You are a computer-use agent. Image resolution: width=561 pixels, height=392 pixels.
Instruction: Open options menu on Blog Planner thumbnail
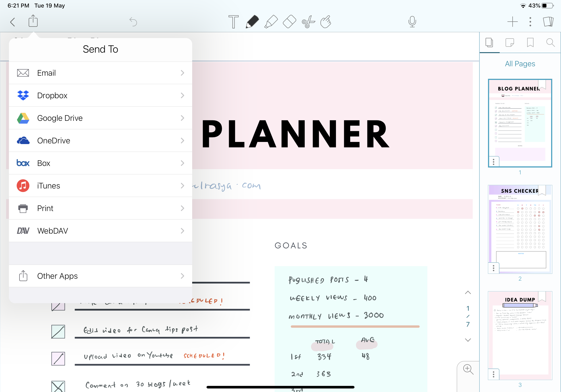(x=493, y=162)
